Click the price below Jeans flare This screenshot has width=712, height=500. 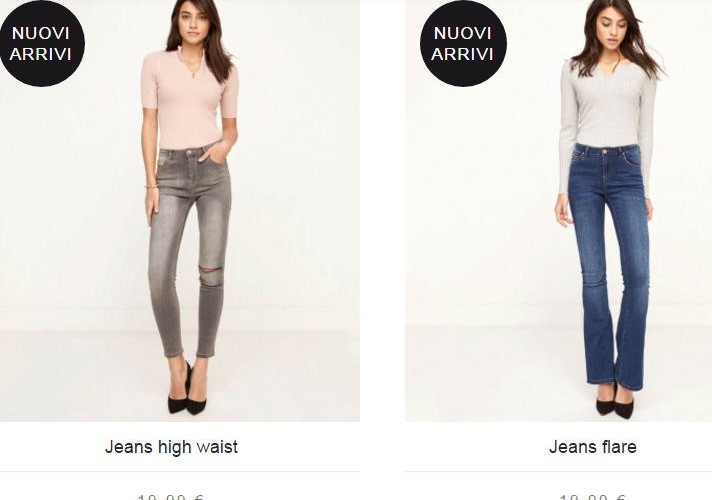593,497
